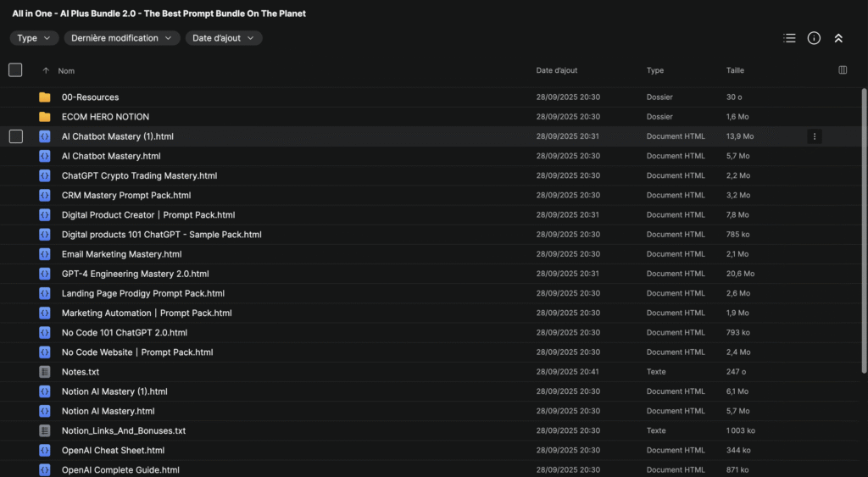Open Email Marketing Mastery.html file

[121, 254]
